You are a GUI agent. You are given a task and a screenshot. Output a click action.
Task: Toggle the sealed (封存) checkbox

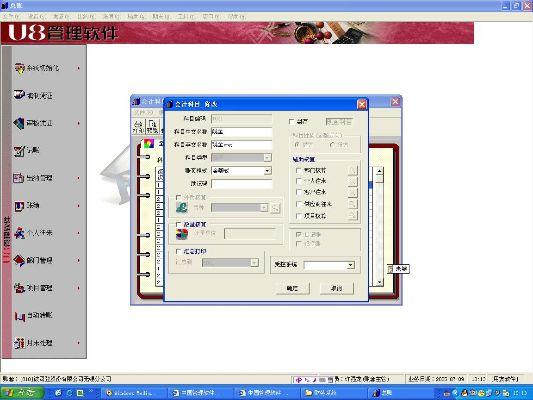291,121
